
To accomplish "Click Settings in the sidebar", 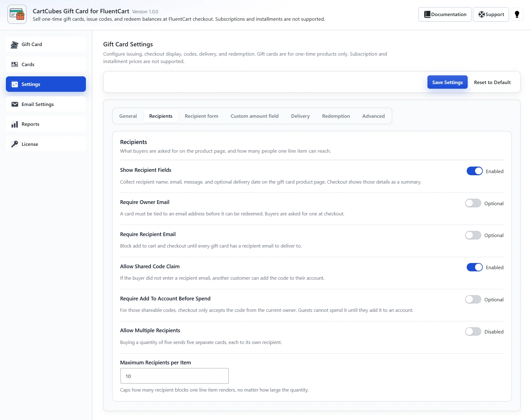I will (x=46, y=84).
